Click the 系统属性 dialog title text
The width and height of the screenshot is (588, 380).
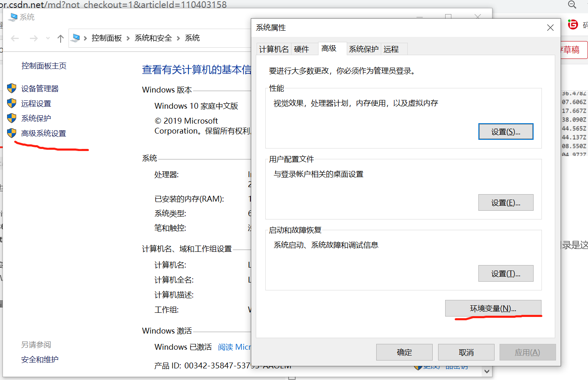click(271, 28)
